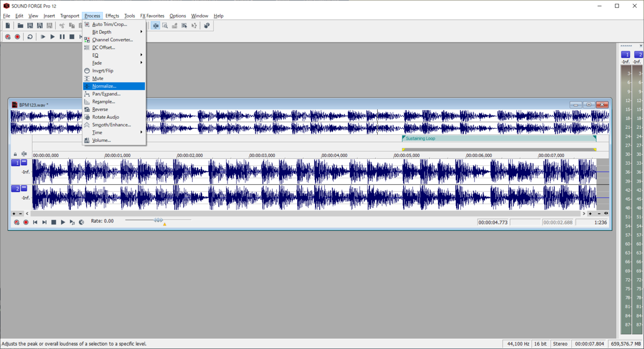Expand the Fade submenu

click(114, 63)
